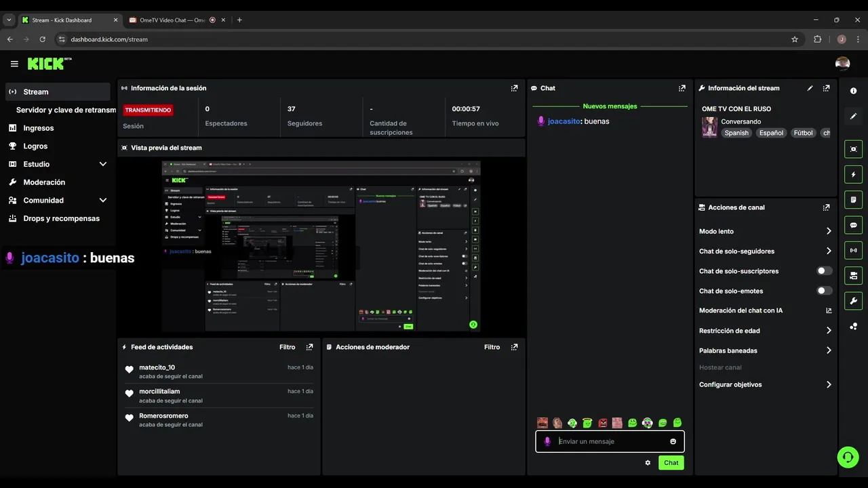Pop out the Acciones de moderador panel

coord(514,347)
